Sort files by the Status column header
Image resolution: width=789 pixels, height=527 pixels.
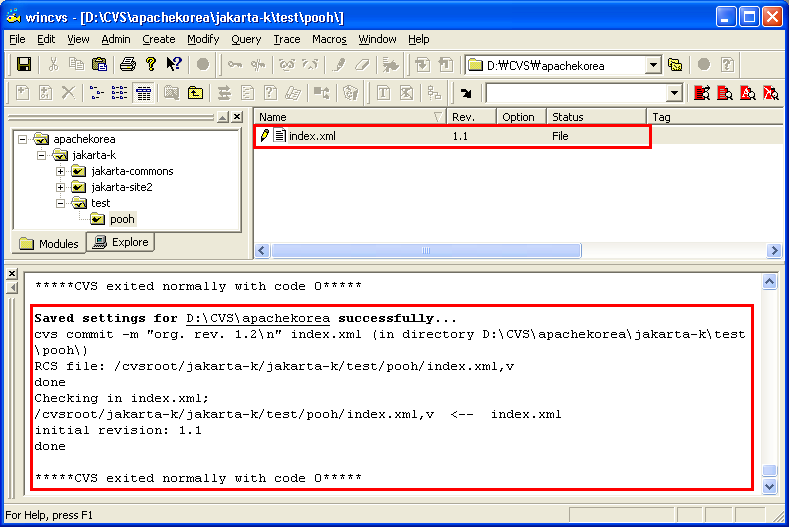click(x=596, y=117)
